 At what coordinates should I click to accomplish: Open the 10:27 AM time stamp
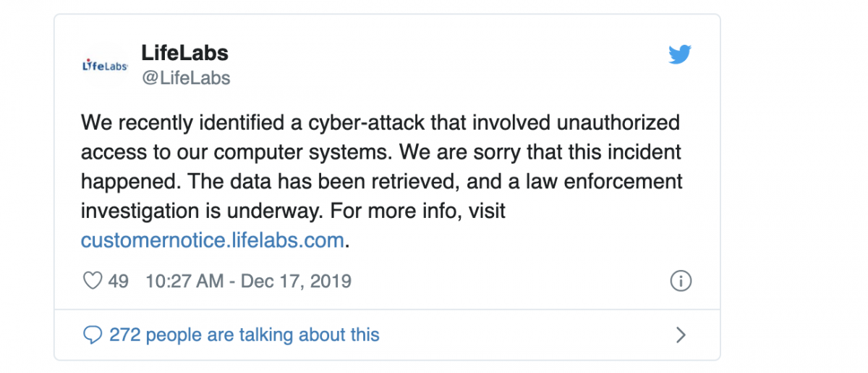click(x=184, y=281)
